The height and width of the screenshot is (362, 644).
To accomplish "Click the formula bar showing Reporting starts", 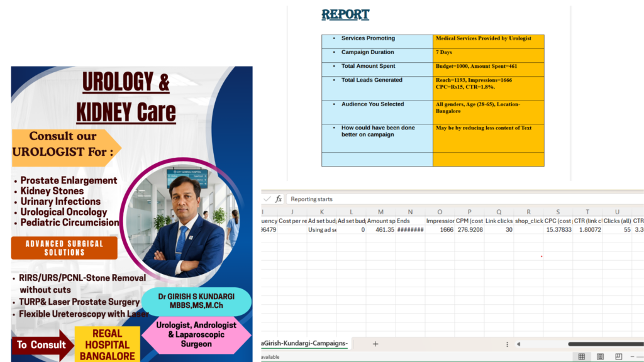I will pos(465,199).
